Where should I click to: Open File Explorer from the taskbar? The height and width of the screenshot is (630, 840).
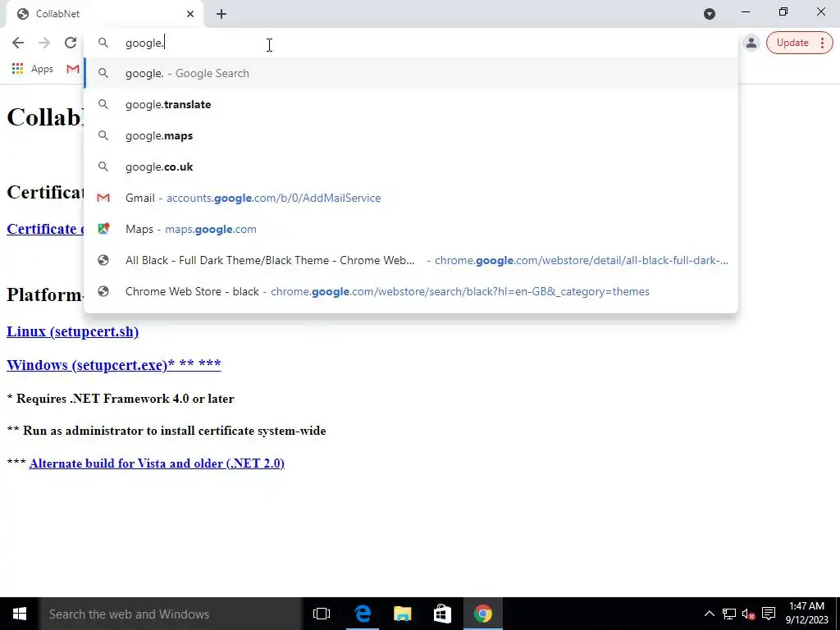402,614
